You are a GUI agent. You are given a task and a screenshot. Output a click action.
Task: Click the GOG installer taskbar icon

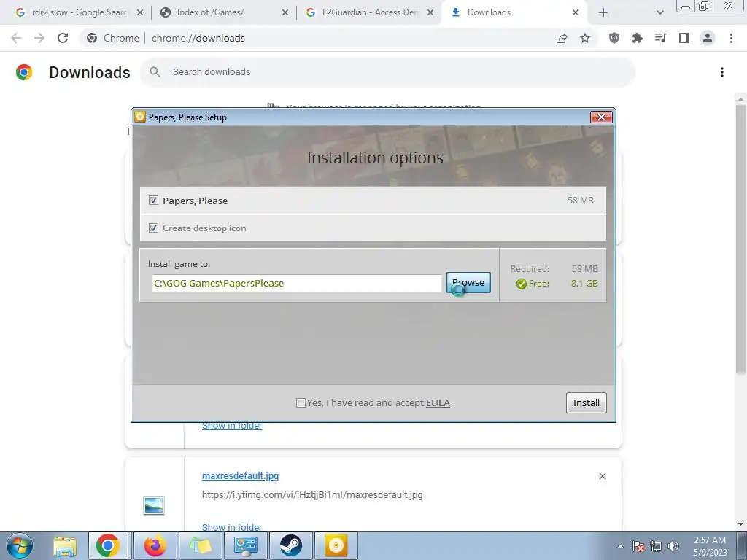point(336,545)
